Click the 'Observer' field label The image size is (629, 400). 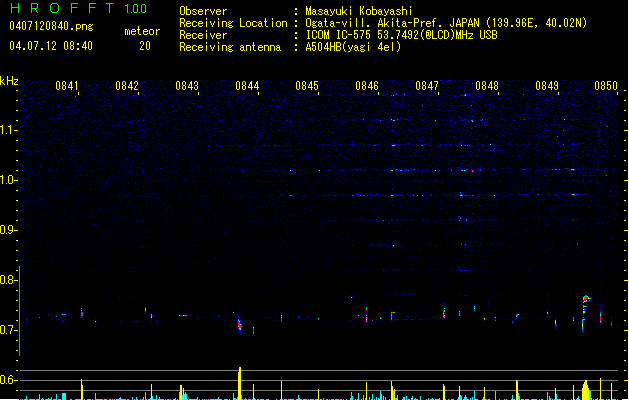203,11
